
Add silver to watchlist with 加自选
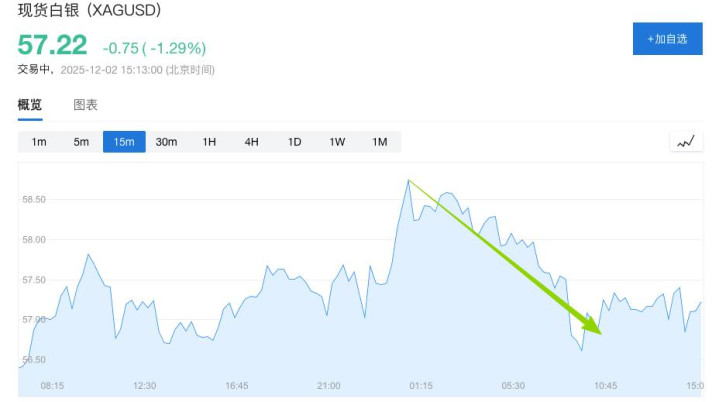(667, 38)
